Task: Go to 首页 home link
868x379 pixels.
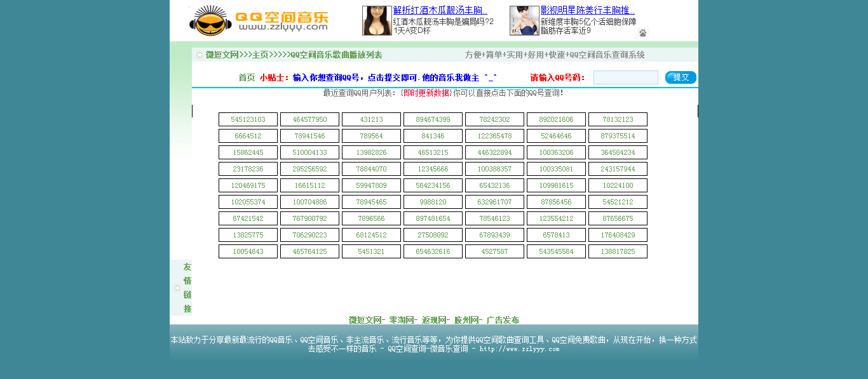Action: pyautogui.click(x=247, y=77)
